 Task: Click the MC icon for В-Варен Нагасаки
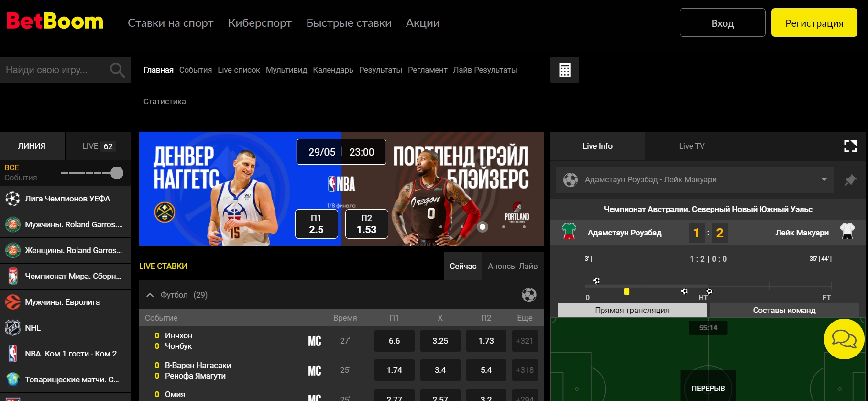315,370
